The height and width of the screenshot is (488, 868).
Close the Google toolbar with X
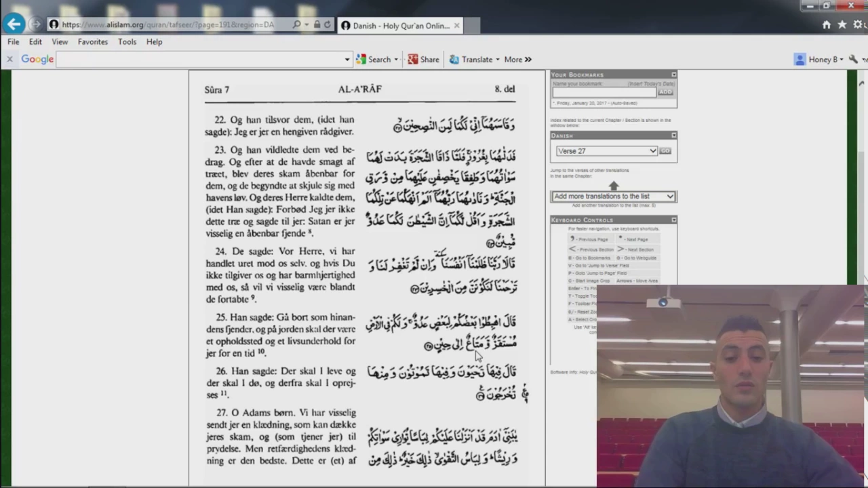coord(9,60)
